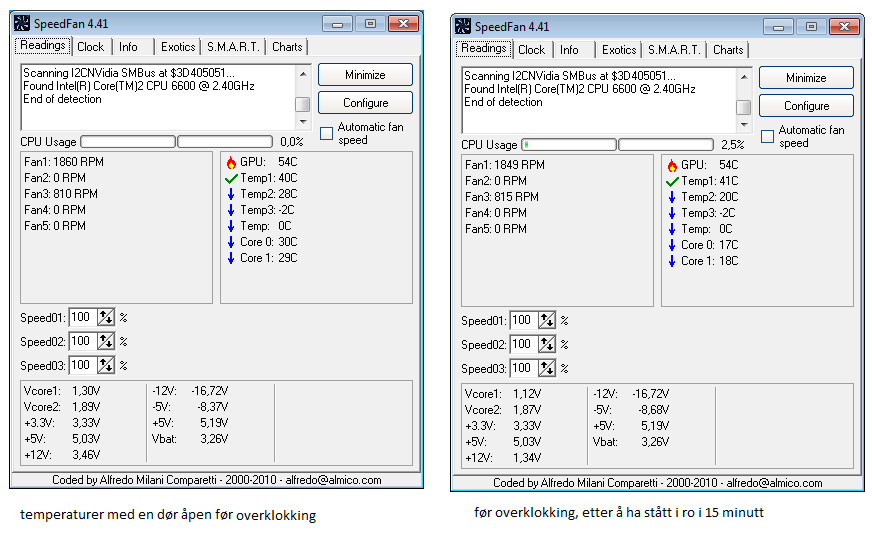Click the blue arrow beside Temp: 0C in right window

[672, 229]
